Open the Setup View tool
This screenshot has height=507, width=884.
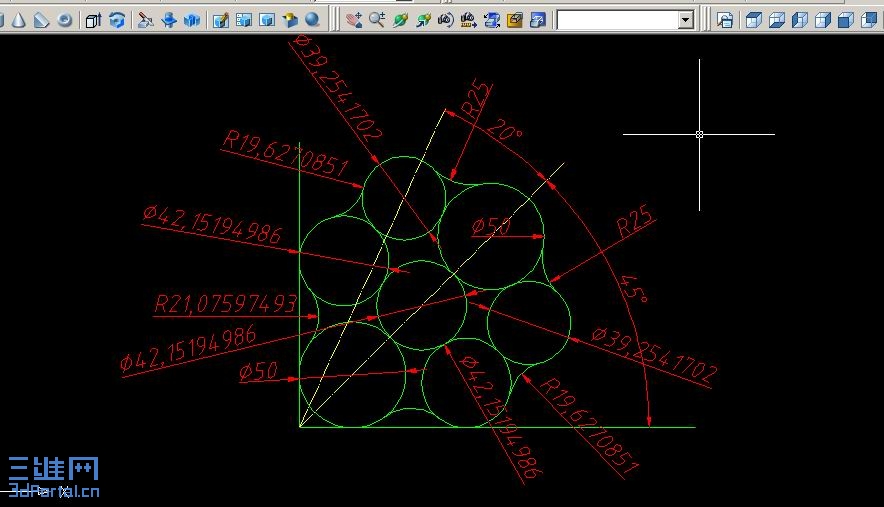pos(244,20)
